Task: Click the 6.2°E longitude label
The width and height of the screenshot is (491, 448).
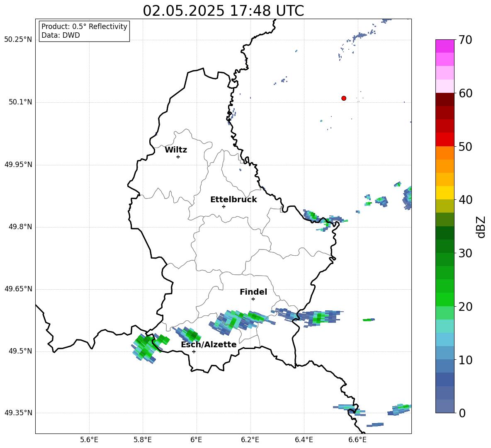Action: pyautogui.click(x=250, y=440)
